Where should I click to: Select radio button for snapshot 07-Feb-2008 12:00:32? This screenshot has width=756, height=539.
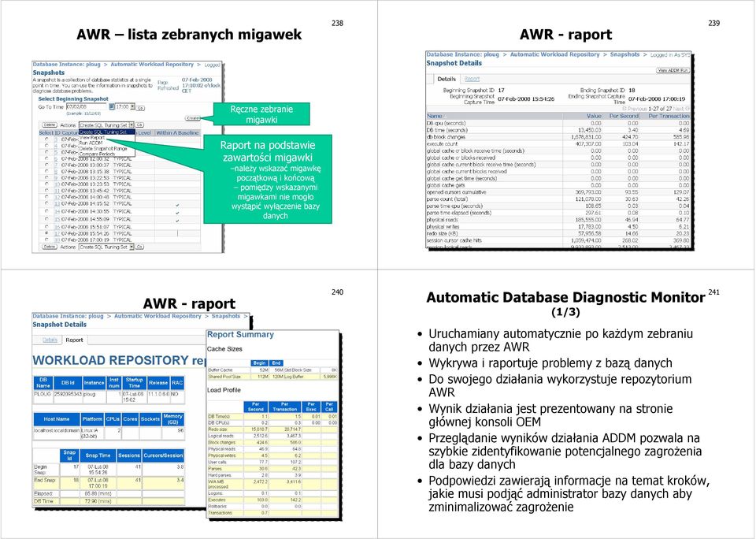(46, 158)
